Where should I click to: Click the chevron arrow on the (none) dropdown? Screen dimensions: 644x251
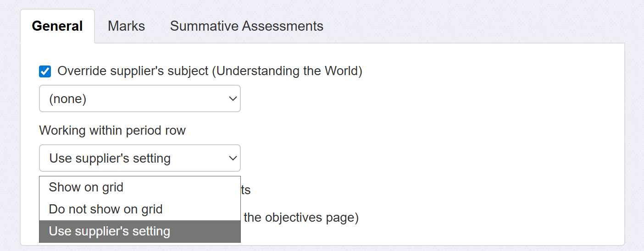coord(233,98)
